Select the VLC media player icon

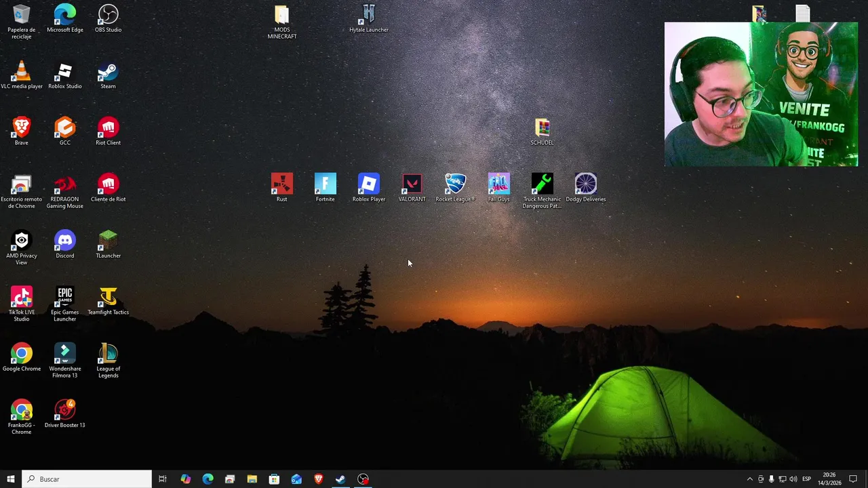pyautogui.click(x=22, y=75)
